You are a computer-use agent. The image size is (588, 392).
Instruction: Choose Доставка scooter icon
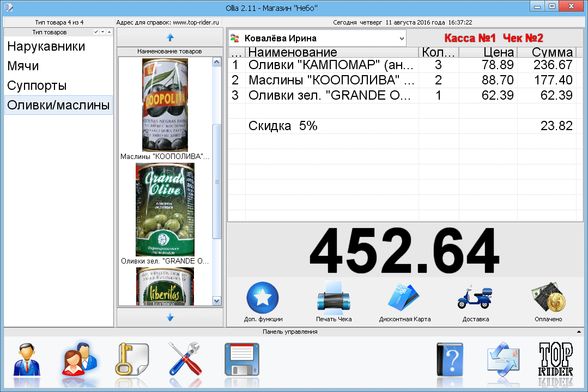pos(475,298)
